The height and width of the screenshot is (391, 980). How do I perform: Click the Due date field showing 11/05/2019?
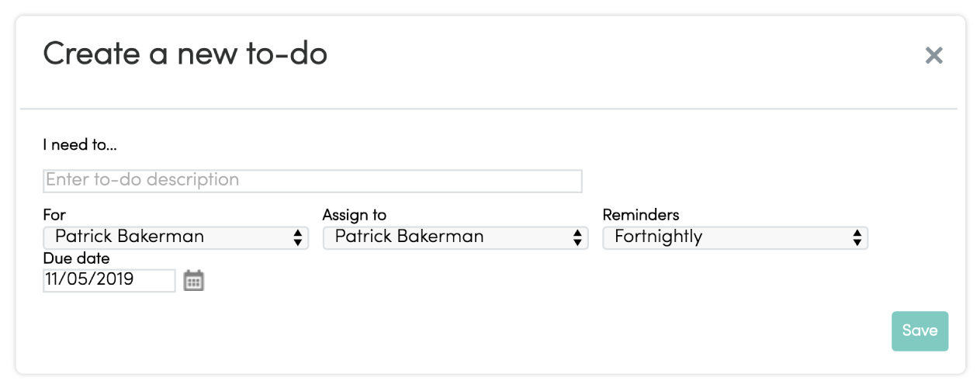[x=109, y=280]
